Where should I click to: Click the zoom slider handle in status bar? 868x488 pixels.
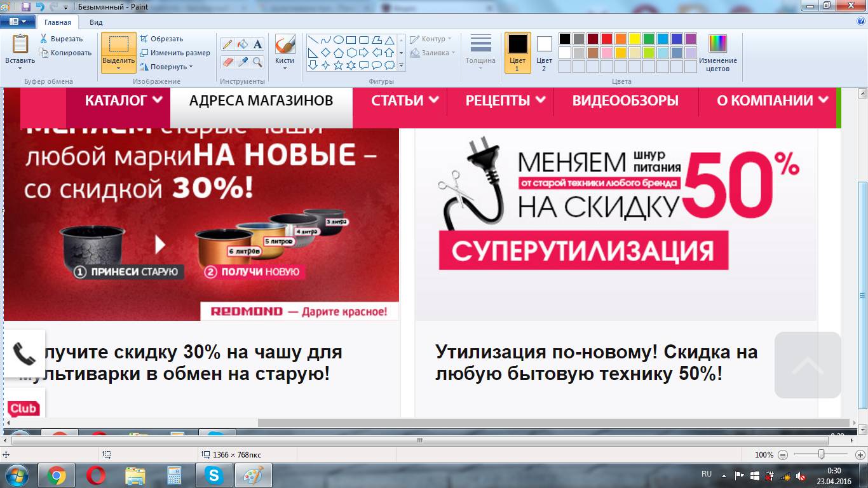(822, 454)
